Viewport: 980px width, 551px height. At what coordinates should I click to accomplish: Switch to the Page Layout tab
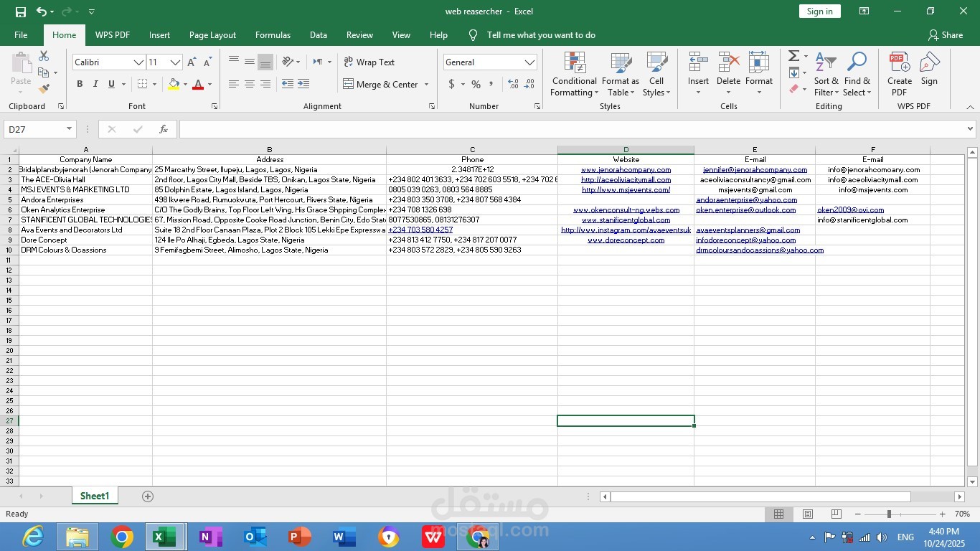pyautogui.click(x=212, y=35)
